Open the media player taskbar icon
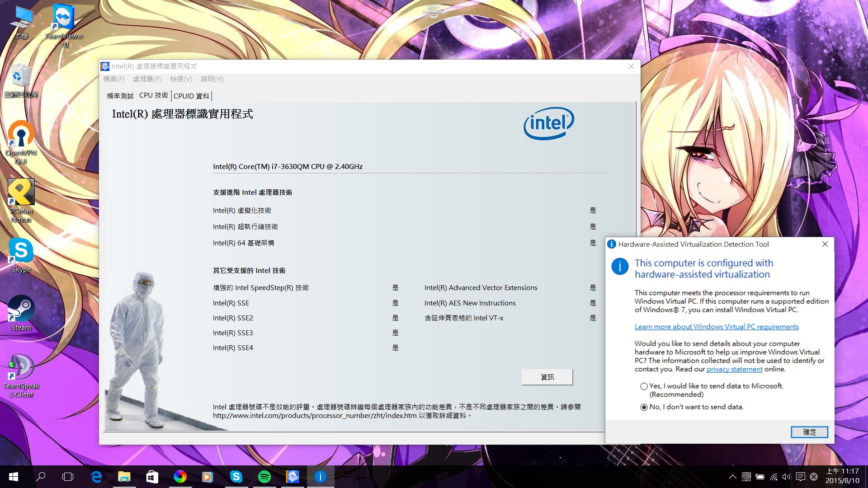This screenshot has height=488, width=868. coord(208,477)
